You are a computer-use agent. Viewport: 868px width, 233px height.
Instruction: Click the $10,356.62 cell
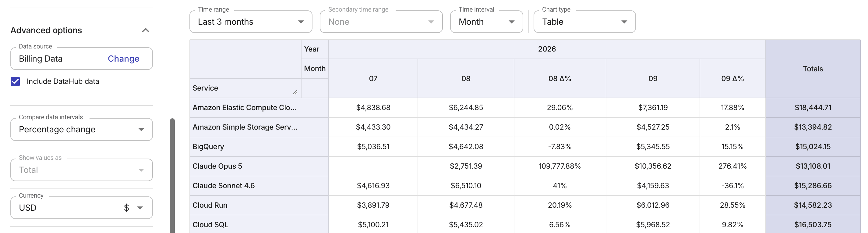click(653, 166)
